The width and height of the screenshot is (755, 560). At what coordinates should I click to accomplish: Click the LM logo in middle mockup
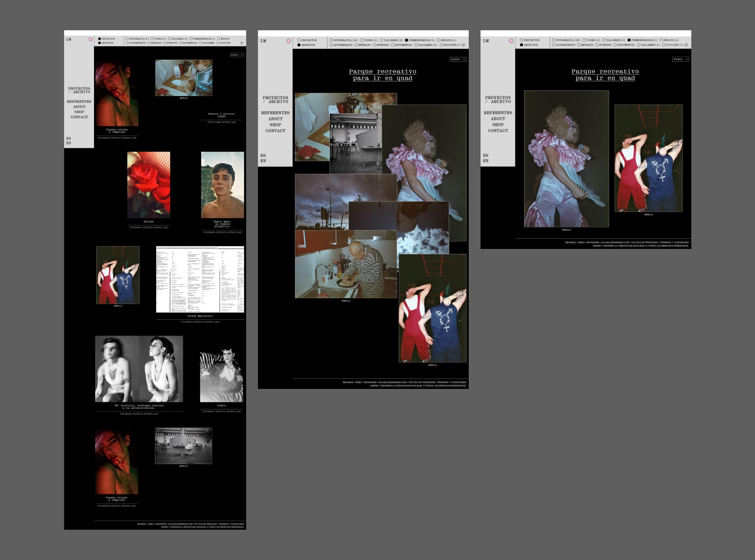coord(263,41)
